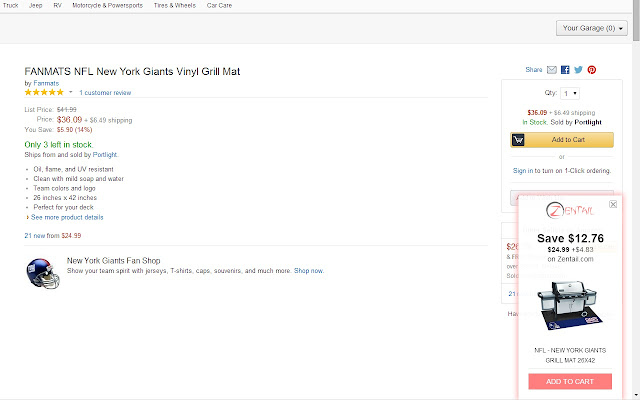Open the Your Garage dropdown
The image size is (640, 400).
(592, 28)
